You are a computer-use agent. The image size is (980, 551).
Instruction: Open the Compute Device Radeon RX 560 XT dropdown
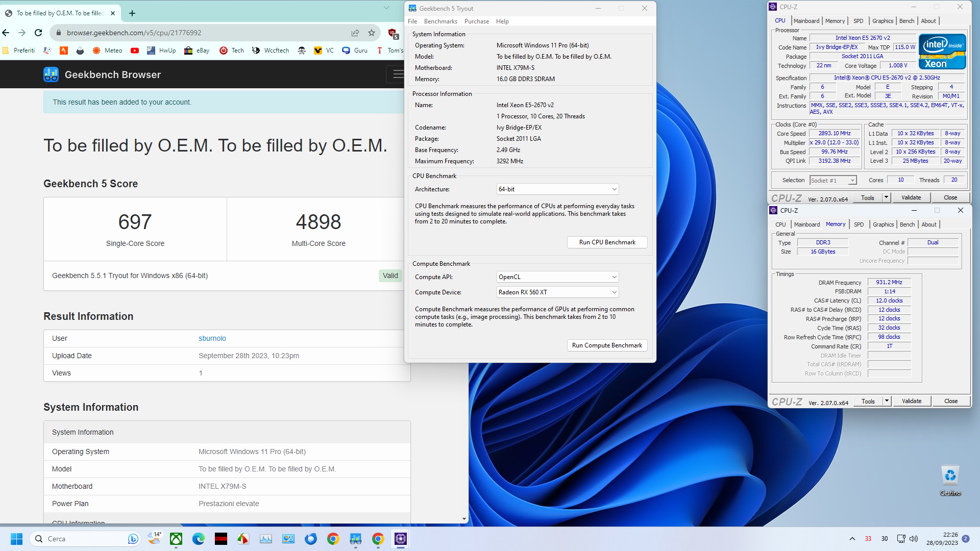tap(558, 292)
